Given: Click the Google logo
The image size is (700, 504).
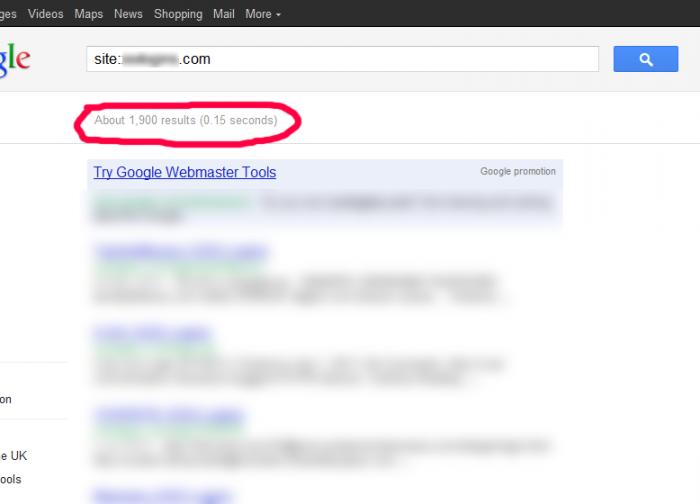Looking at the screenshot, I should tap(14, 60).
